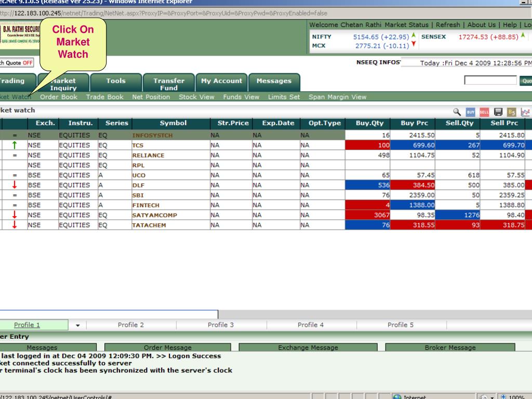Viewport: 532px width, 399px height.
Task: Open the Transfer Fund tab
Action: (169, 83)
